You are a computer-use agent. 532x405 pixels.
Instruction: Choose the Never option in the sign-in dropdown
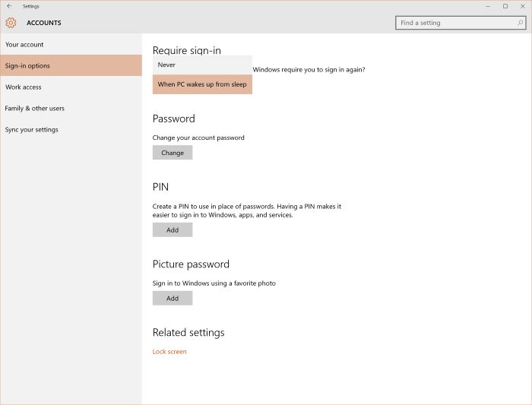[x=202, y=65]
